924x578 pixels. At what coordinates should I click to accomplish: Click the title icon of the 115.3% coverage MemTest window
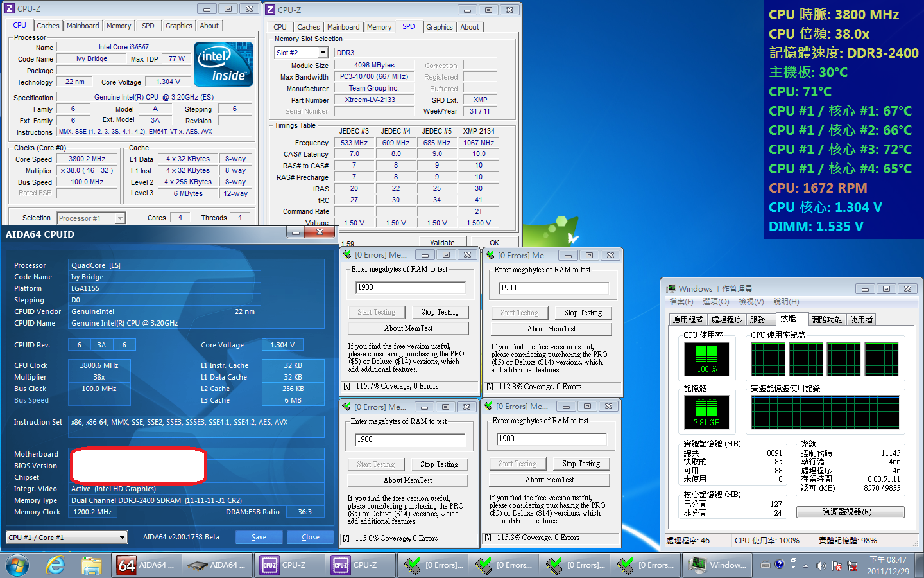click(488, 407)
